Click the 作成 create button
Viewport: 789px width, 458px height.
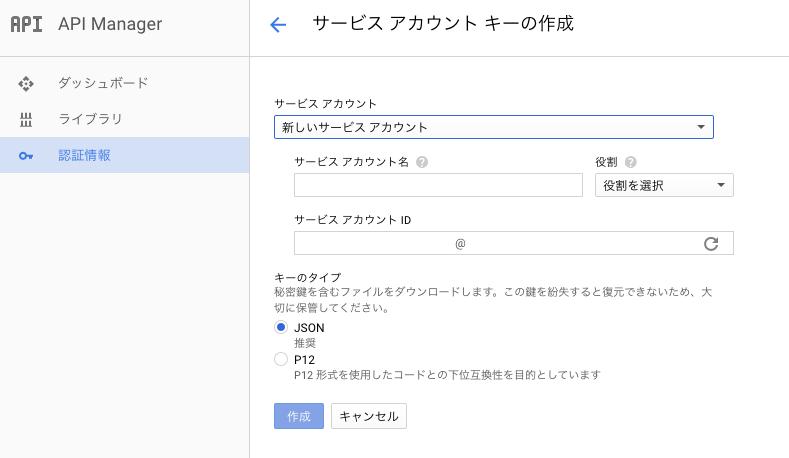[299, 416]
